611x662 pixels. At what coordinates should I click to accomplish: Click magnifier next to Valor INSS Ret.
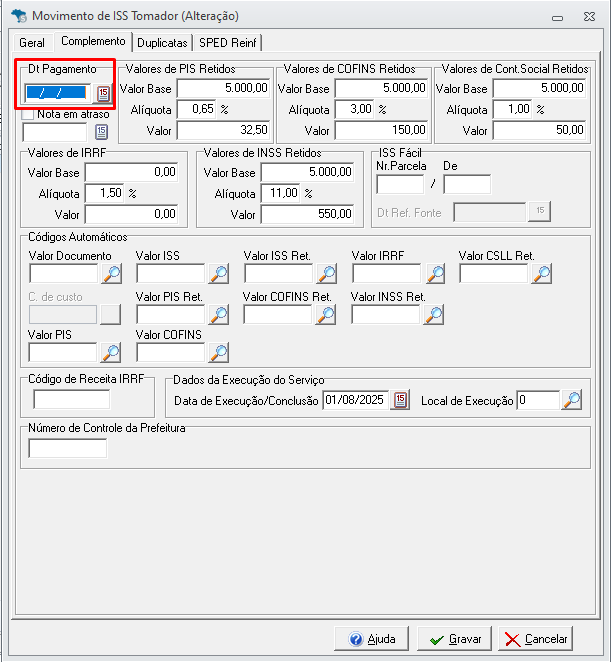[434, 315]
